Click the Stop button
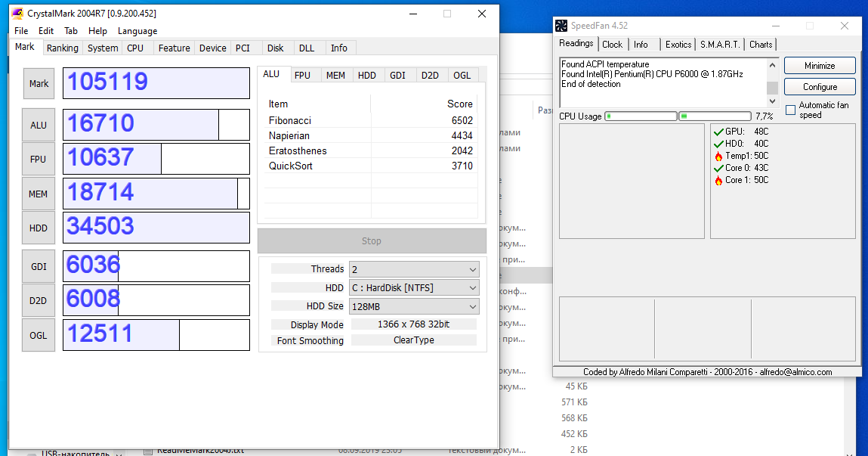868x456 pixels. (x=372, y=241)
